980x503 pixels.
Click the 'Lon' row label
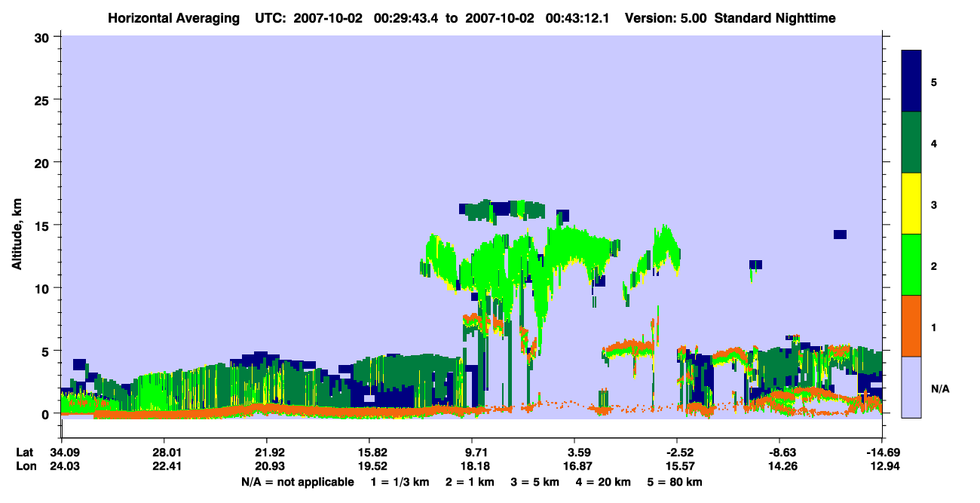[24, 467]
